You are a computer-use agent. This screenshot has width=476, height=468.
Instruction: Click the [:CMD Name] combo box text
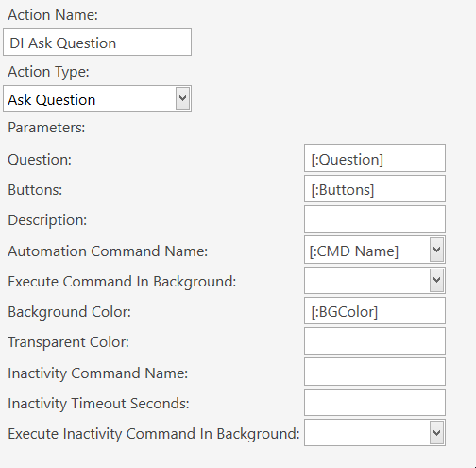tap(354, 251)
